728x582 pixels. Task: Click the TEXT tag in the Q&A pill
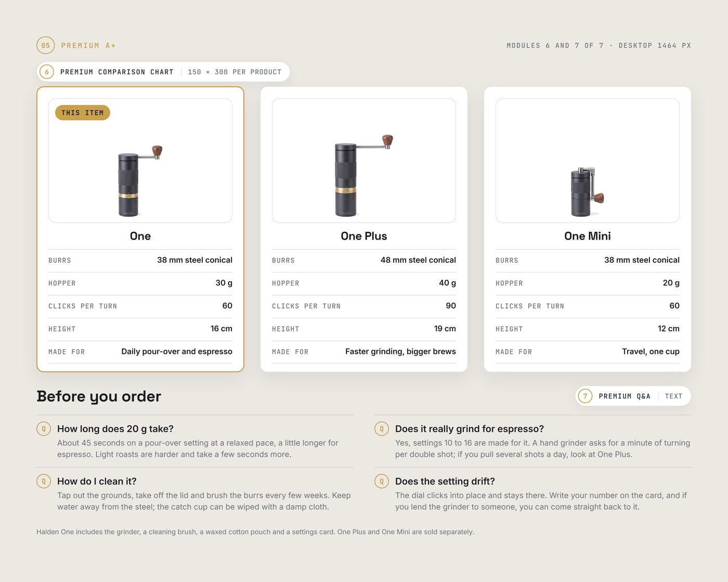673,396
